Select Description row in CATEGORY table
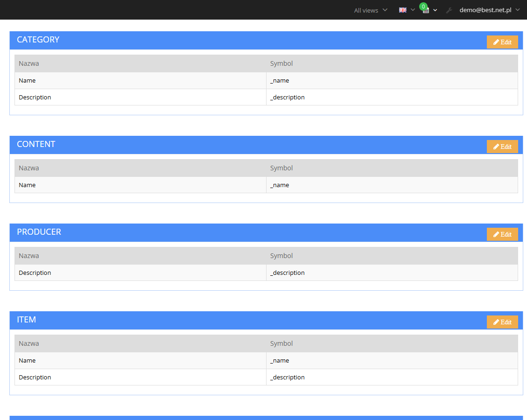Viewport: 527px width, 420px height. [x=266, y=97]
